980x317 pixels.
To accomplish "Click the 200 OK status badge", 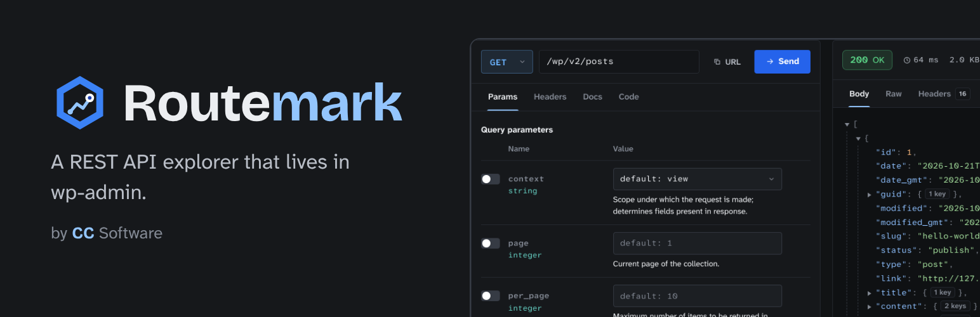I will coord(867,60).
